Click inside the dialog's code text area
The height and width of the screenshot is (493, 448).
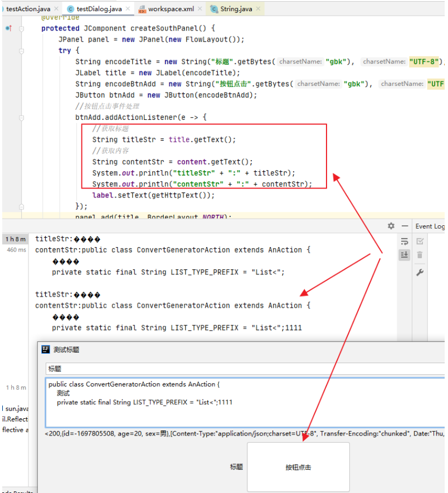[x=245, y=403]
